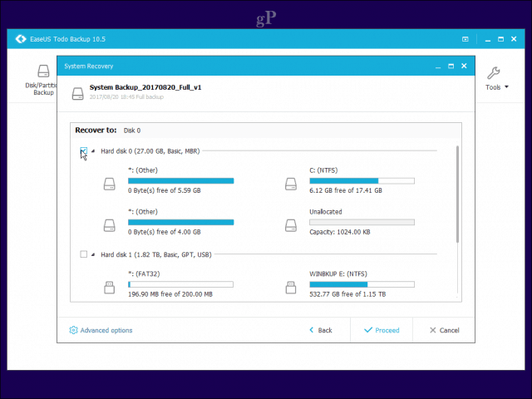This screenshot has width=532, height=399.
Task: Minimize the System Recovery dialog
Action: point(438,66)
